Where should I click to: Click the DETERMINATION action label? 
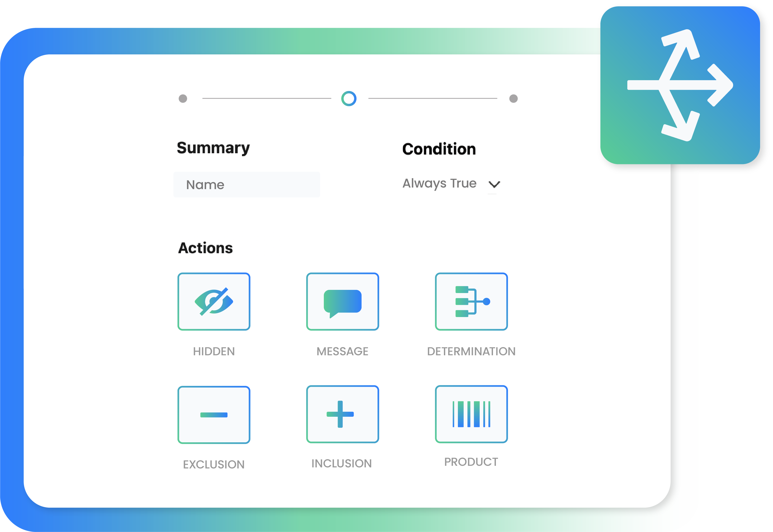click(471, 351)
